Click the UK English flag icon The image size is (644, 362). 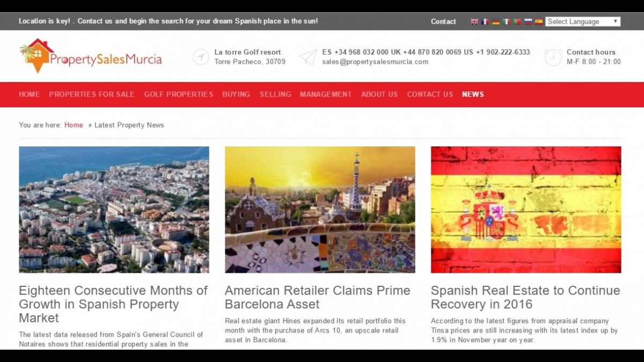[x=474, y=21]
